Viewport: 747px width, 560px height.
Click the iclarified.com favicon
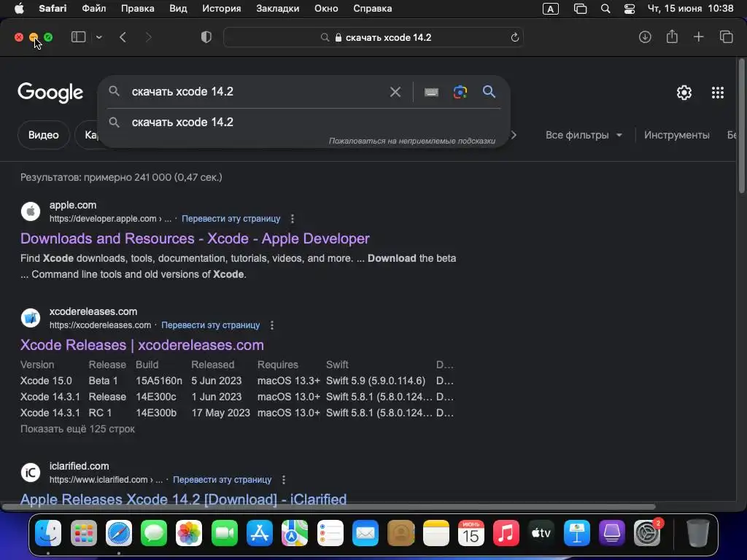point(31,472)
